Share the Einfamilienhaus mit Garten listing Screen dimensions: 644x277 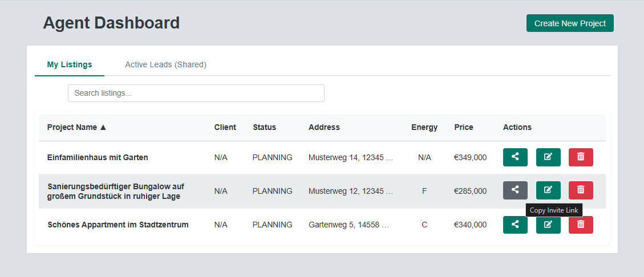[515, 157]
